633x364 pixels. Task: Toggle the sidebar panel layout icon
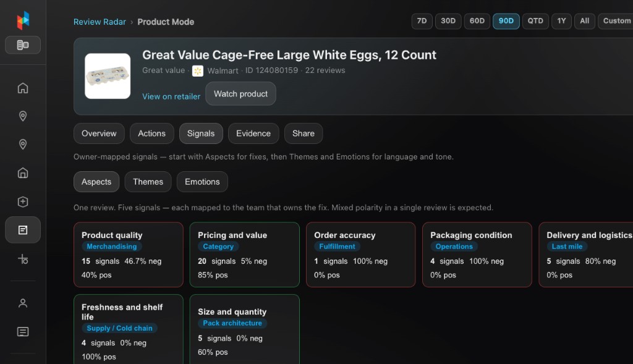pyautogui.click(x=23, y=44)
